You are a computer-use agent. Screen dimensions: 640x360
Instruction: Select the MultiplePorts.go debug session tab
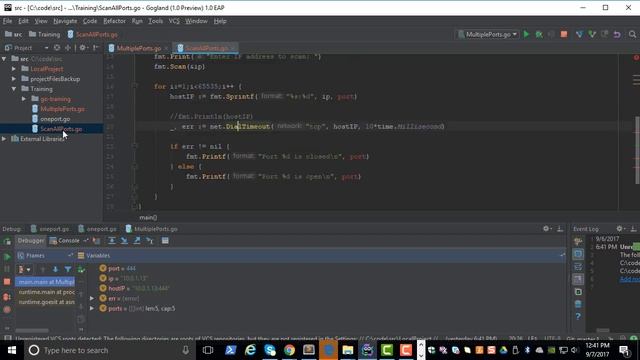coord(151,229)
